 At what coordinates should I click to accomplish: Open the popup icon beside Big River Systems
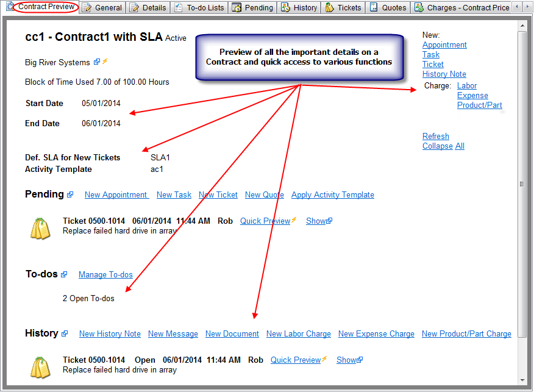point(97,62)
